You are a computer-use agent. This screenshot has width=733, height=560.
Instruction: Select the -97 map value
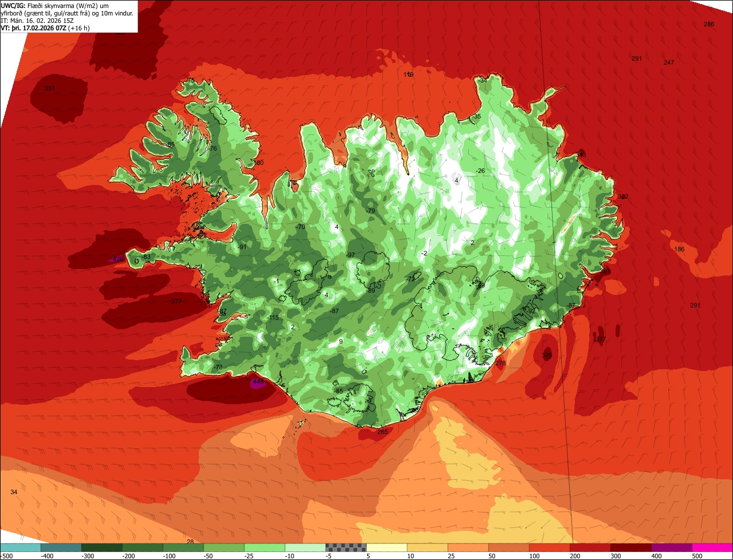pos(350,255)
